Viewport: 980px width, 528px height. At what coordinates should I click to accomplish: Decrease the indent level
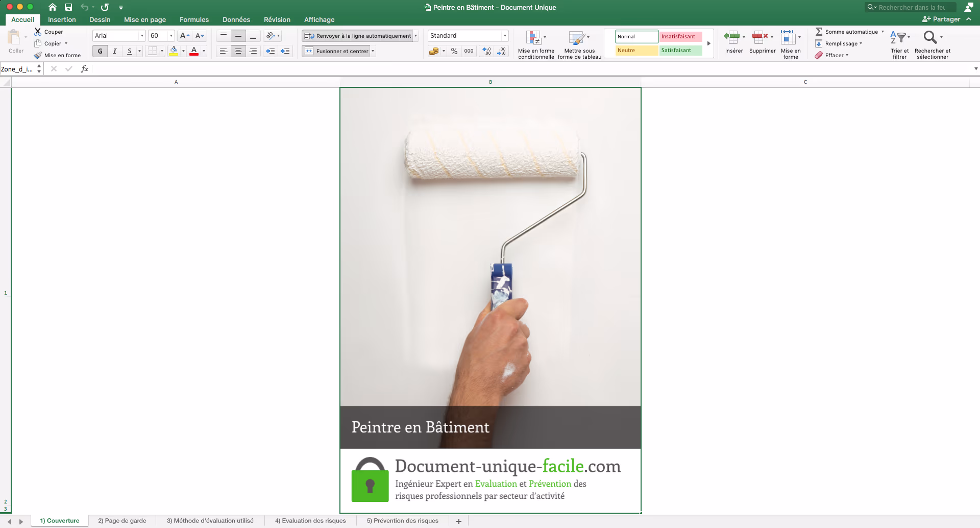(271, 51)
